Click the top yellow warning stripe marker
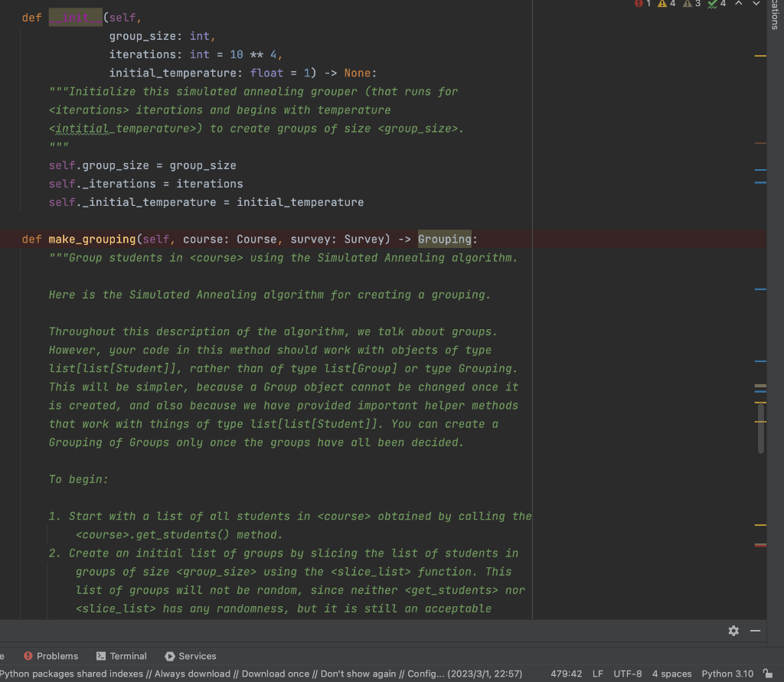The image size is (784, 682). (x=760, y=56)
